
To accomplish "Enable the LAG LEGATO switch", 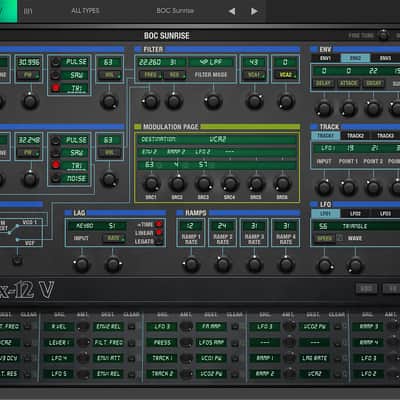I will (x=159, y=241).
